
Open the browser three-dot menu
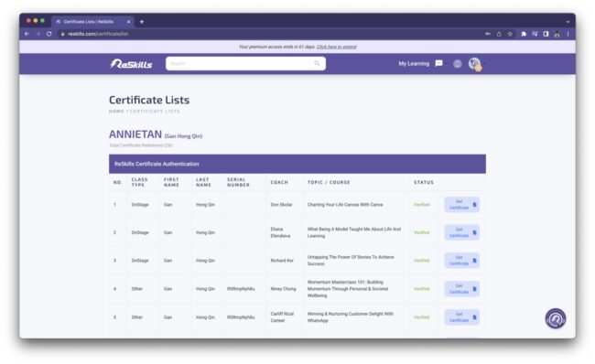(568, 34)
